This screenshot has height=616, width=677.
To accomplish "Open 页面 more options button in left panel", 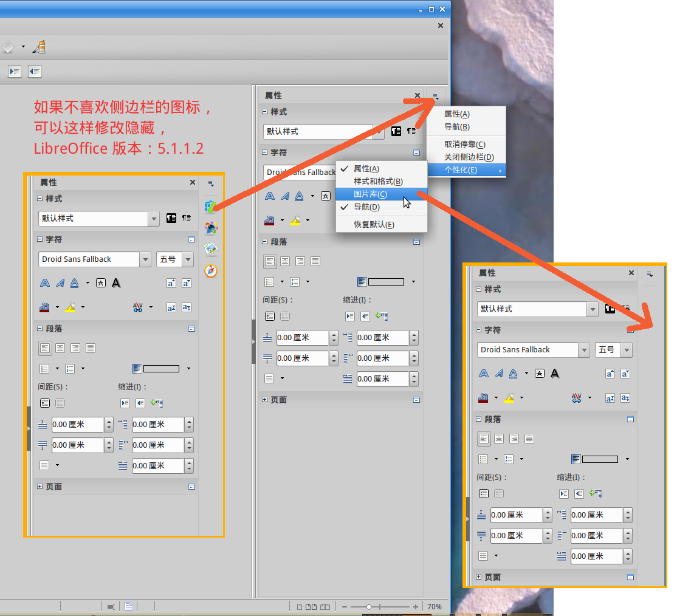I will click(x=192, y=487).
